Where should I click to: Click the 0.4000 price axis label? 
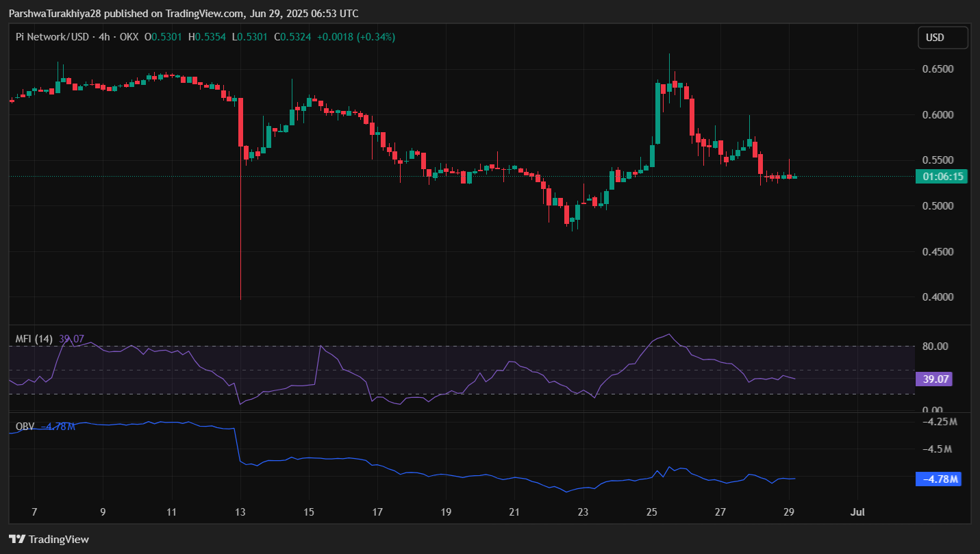click(937, 297)
